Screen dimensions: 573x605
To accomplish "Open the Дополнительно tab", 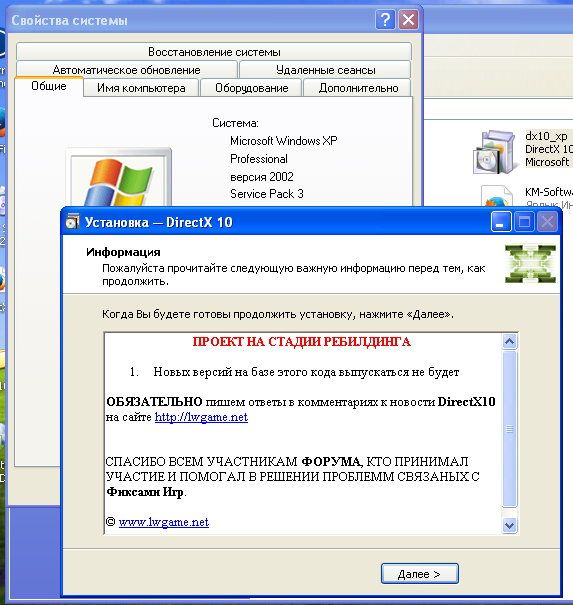I will coord(358,88).
